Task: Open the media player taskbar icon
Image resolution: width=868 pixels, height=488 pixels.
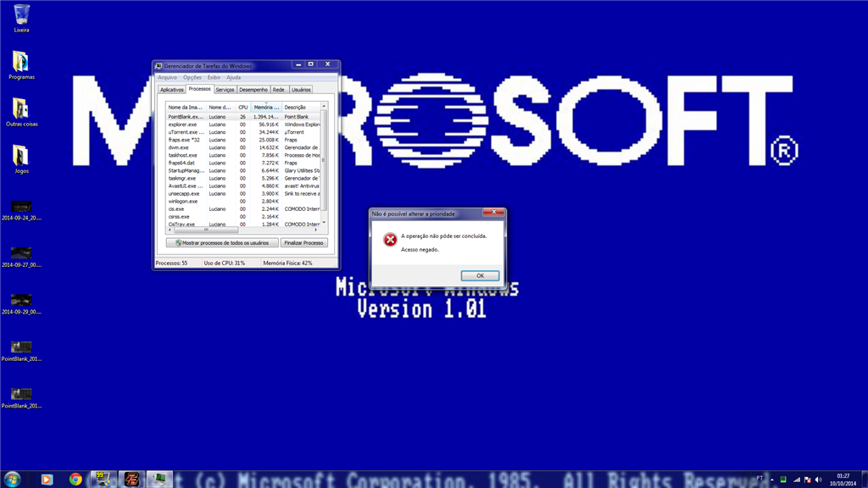Action: click(x=47, y=480)
